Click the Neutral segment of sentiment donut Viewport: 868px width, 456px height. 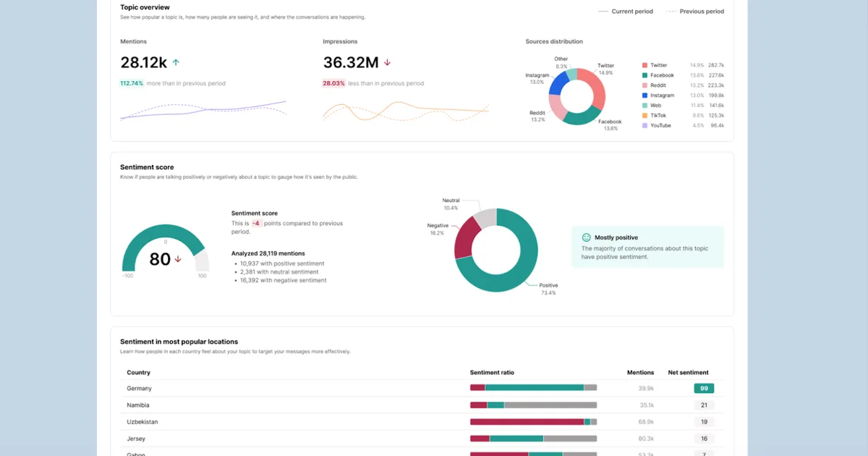486,217
